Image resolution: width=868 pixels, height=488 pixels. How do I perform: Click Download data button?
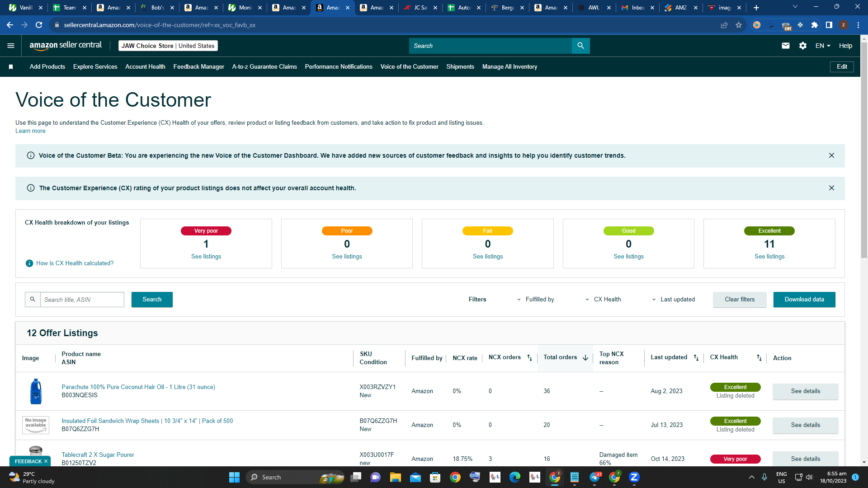tap(804, 300)
